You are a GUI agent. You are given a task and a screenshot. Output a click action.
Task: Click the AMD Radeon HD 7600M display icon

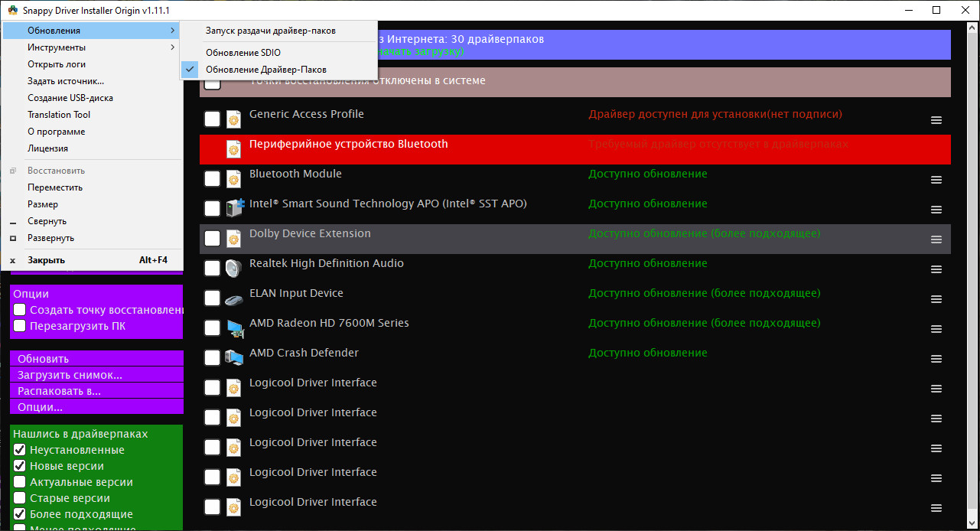pyautogui.click(x=233, y=328)
